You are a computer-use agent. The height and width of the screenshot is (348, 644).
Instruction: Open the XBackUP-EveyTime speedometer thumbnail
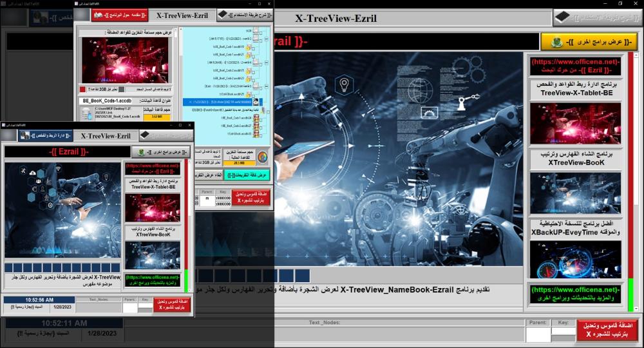575,259
